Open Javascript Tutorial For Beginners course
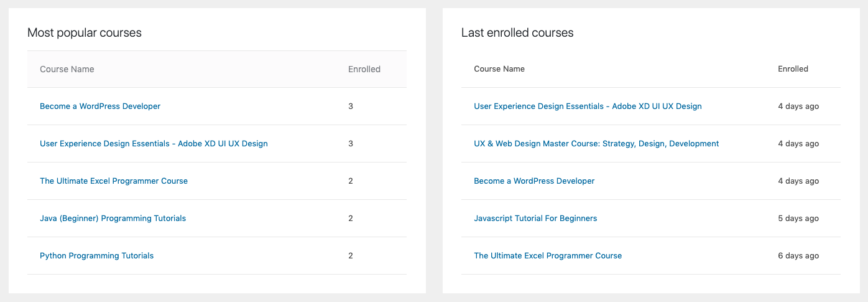The width and height of the screenshot is (868, 302). point(535,219)
